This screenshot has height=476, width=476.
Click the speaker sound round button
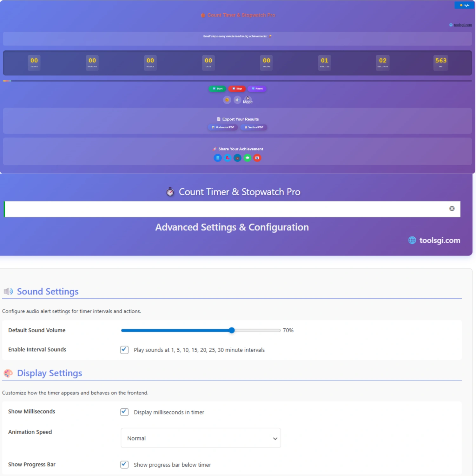click(237, 100)
